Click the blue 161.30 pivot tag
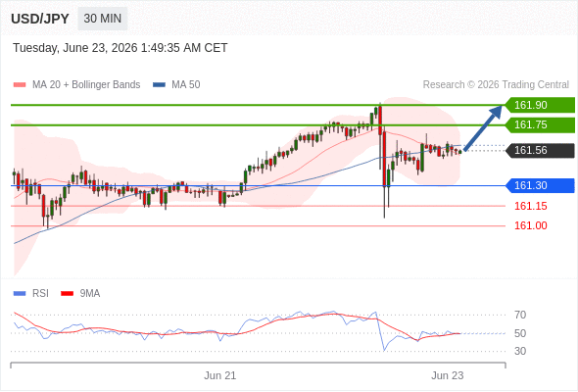The width and height of the screenshot is (578, 392). pyautogui.click(x=540, y=185)
